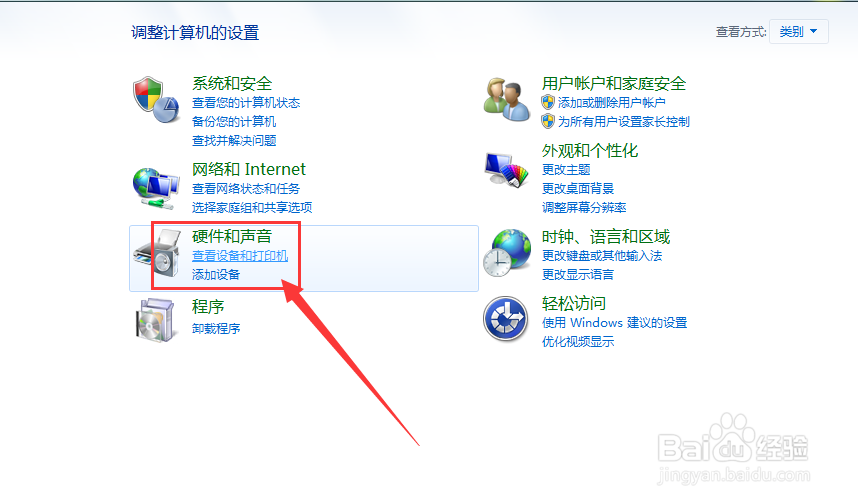Open 卸载程序 under Programs
The image size is (858, 504).
216,328
